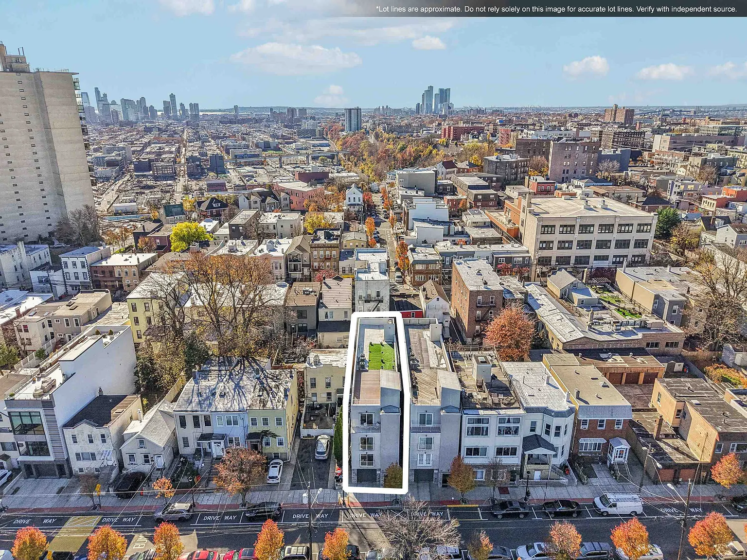Click the green turf rooftop patch
This screenshot has width=747, height=560.
381,357
